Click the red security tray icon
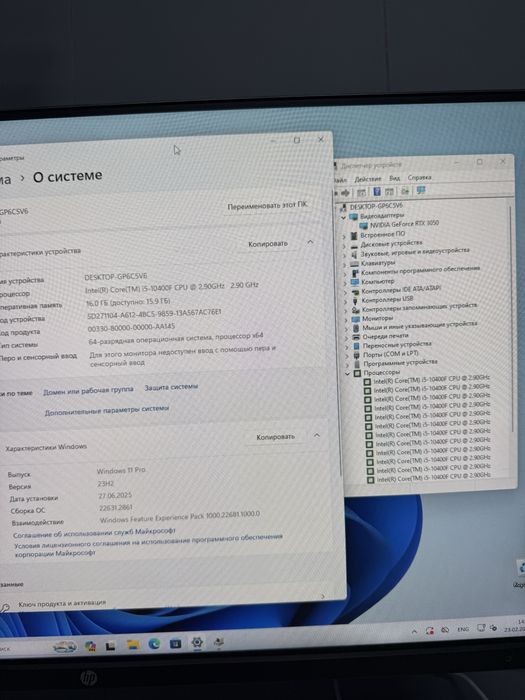525x700 pixels. pos(429,630)
